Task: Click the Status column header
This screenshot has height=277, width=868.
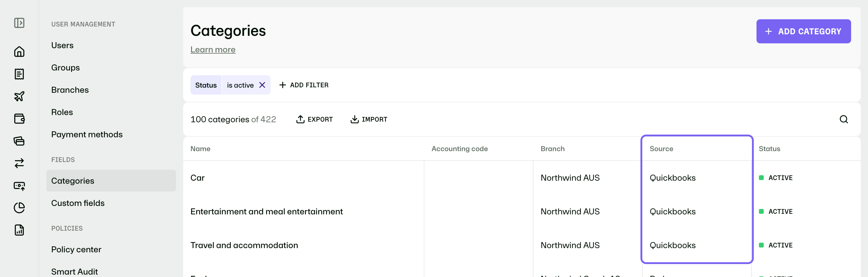Action: [769, 149]
